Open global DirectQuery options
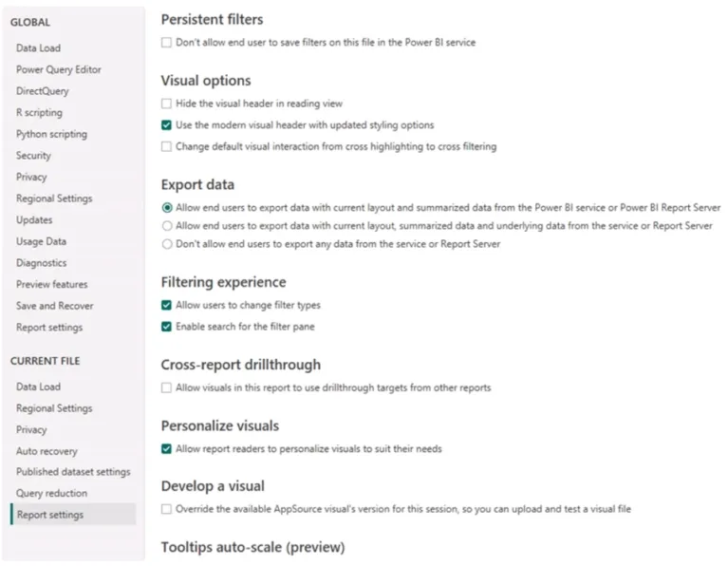Image resolution: width=728 pixels, height=566 pixels. coord(43,91)
